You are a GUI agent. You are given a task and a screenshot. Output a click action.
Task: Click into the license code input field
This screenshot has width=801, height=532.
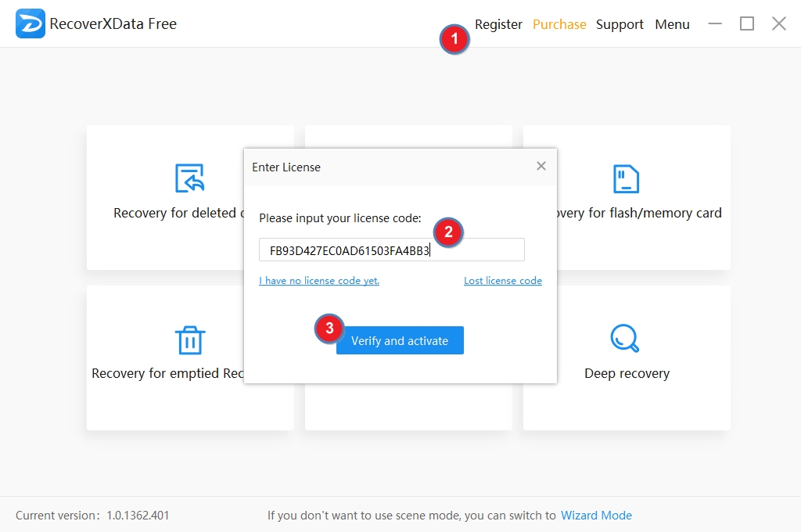point(391,250)
